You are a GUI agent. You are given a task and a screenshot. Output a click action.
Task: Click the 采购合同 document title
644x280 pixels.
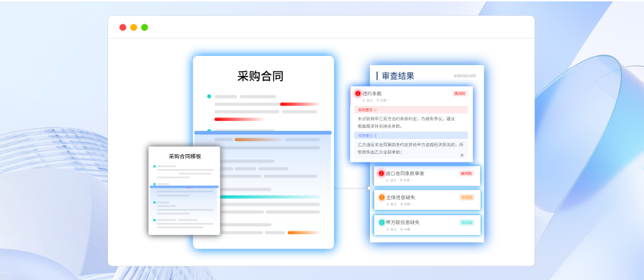pyautogui.click(x=260, y=76)
